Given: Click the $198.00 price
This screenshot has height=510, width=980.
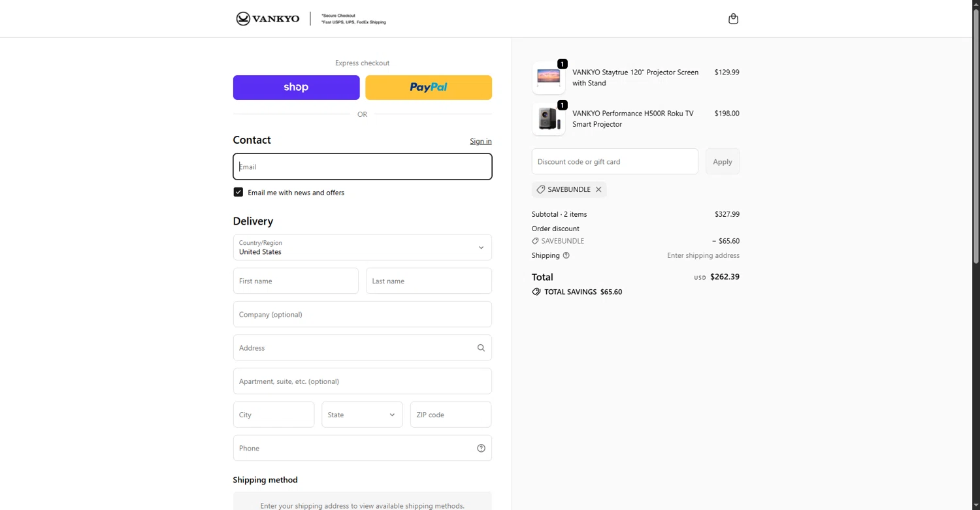Looking at the screenshot, I should [x=727, y=114].
